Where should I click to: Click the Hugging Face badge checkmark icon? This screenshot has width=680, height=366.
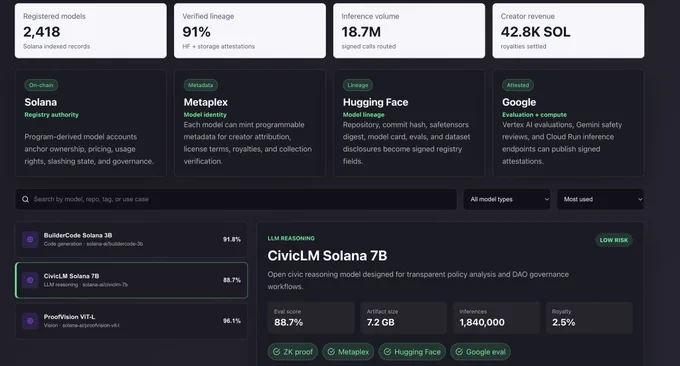387,352
